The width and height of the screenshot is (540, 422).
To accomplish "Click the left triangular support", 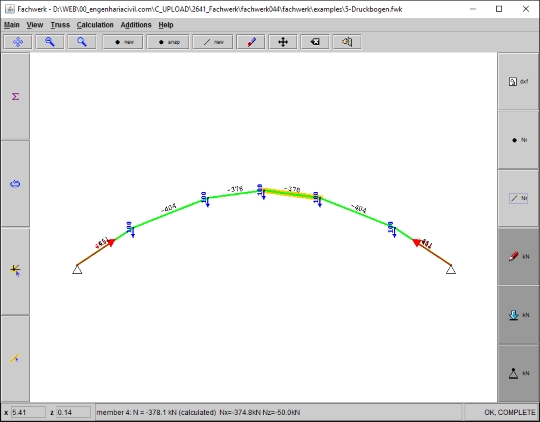I will 77,269.
